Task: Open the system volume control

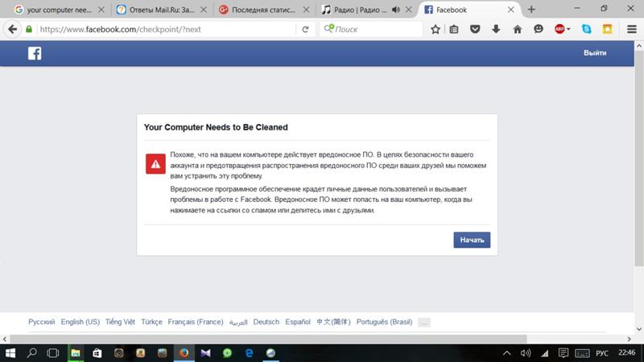Action: point(526,353)
